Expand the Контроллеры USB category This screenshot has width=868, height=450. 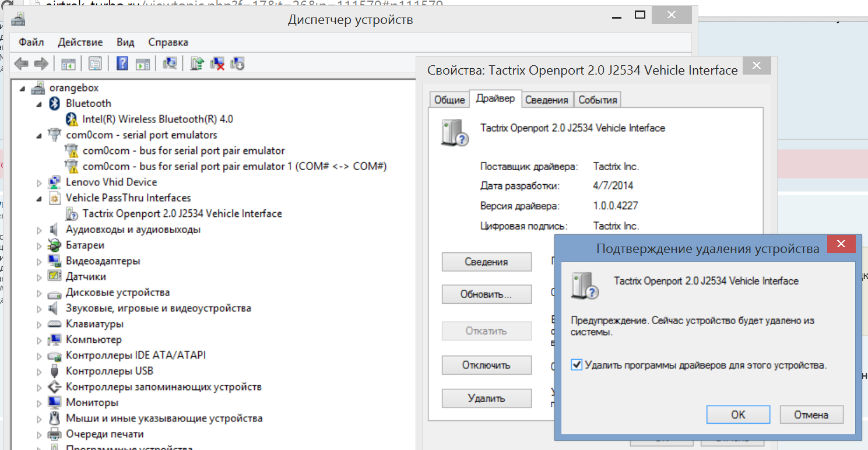point(39,371)
